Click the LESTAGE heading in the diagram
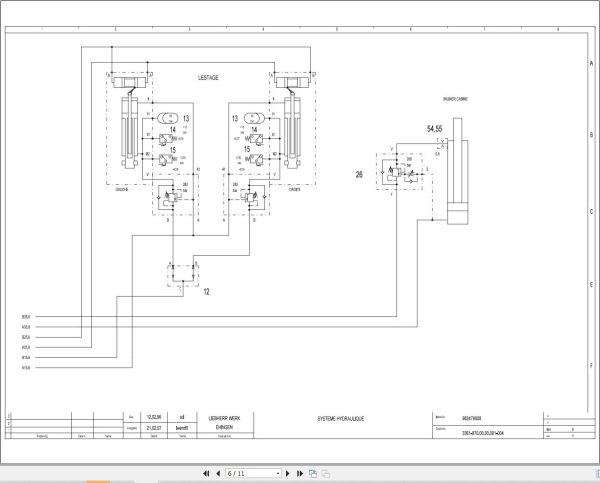Screen dimensions: 600x483 (x=208, y=77)
